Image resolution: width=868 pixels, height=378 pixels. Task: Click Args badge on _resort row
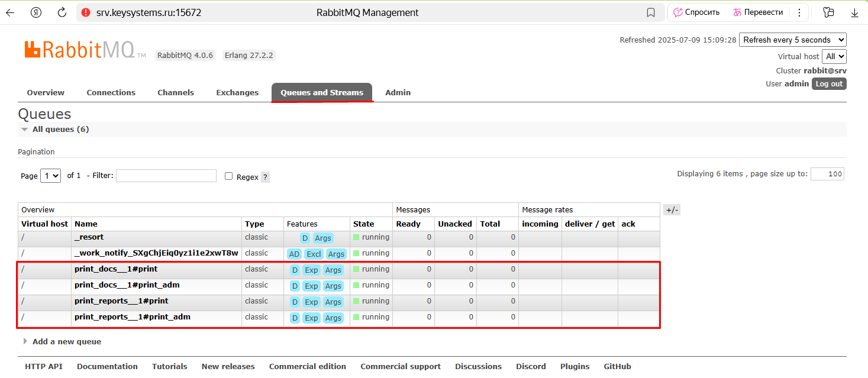(323, 238)
